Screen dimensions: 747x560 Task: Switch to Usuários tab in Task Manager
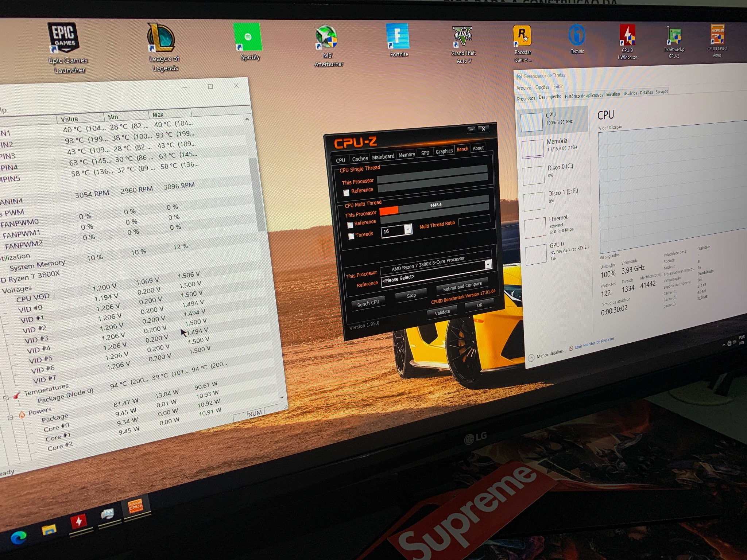point(630,93)
